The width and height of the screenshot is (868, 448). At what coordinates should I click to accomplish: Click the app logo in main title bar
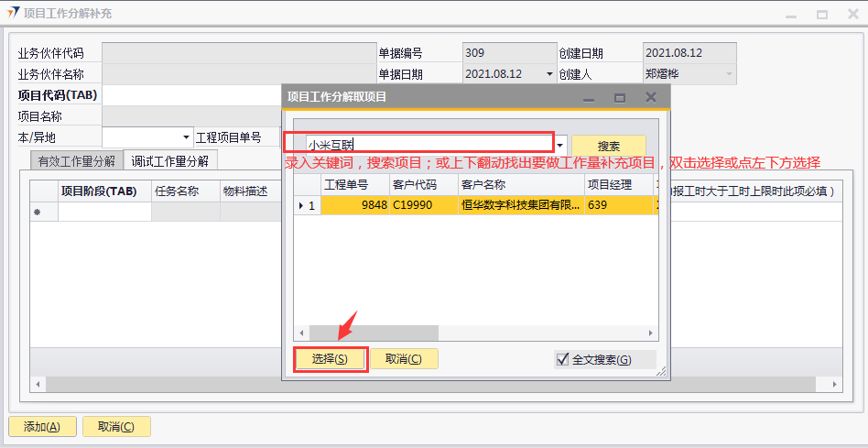click(x=13, y=14)
